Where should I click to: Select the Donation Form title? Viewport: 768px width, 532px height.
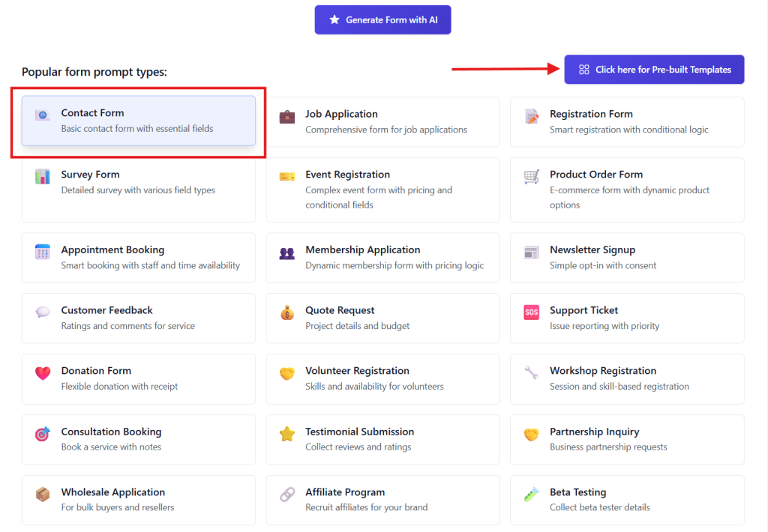point(96,371)
